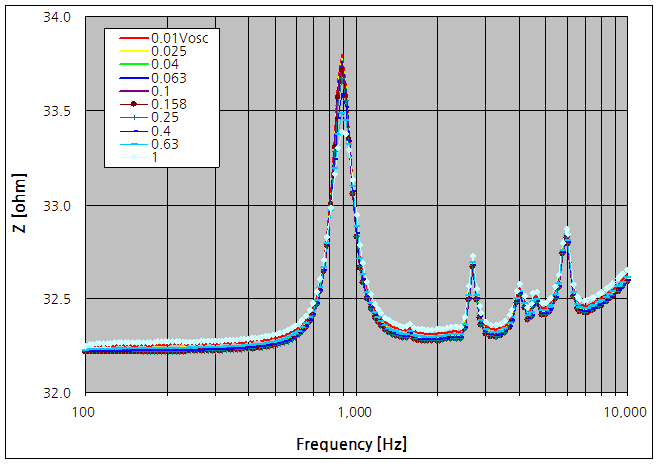Screen dimensions: 659x464
Task: Click the 33.5 y-axis label
Action: click(x=57, y=111)
